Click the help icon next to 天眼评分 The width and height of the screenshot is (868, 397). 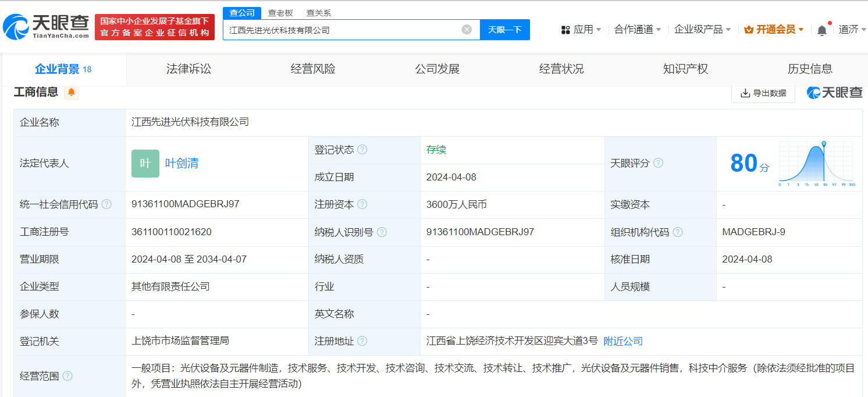tap(658, 163)
